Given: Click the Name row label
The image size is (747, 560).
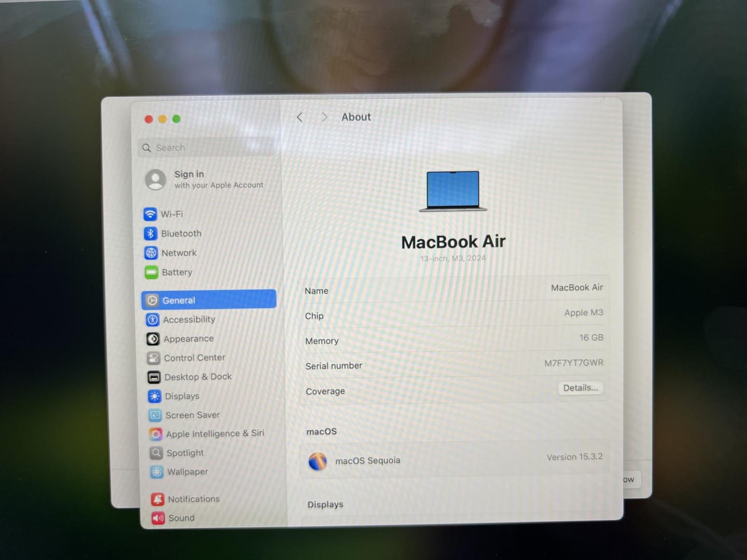Looking at the screenshot, I should 316,291.
